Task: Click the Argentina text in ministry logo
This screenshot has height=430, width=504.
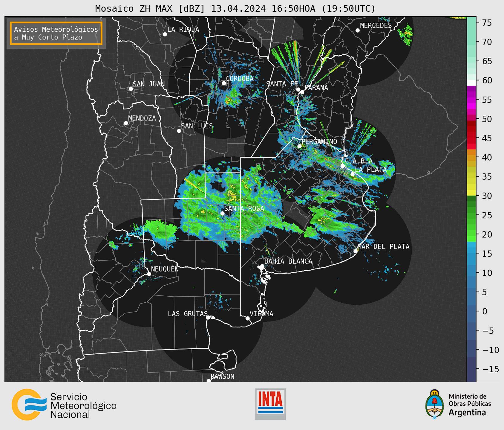Action: pyautogui.click(x=467, y=413)
